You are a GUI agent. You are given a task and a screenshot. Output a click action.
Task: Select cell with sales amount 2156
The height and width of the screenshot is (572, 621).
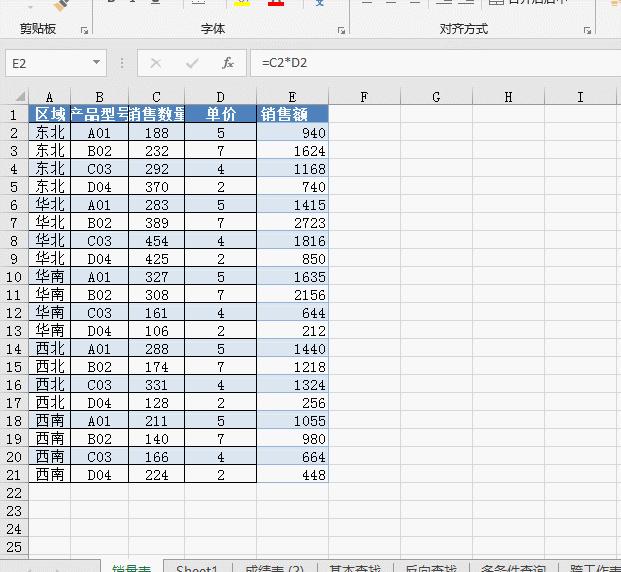[x=292, y=295]
